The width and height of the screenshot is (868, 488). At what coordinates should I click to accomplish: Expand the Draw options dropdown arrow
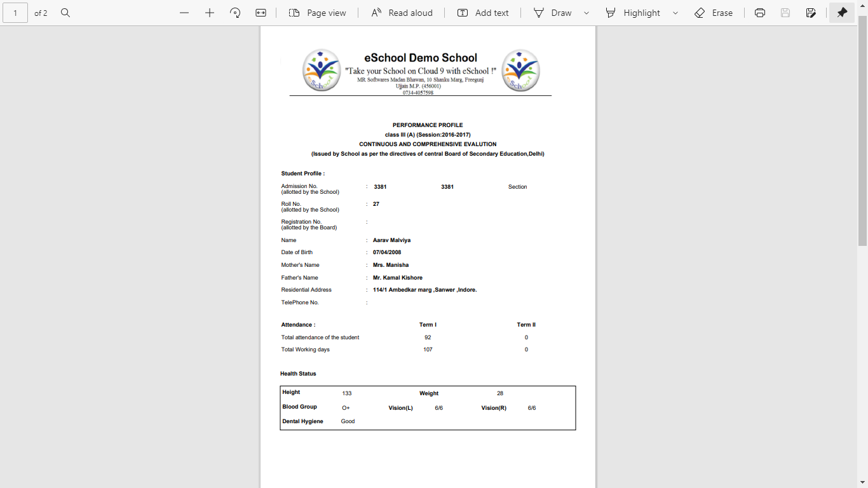586,13
